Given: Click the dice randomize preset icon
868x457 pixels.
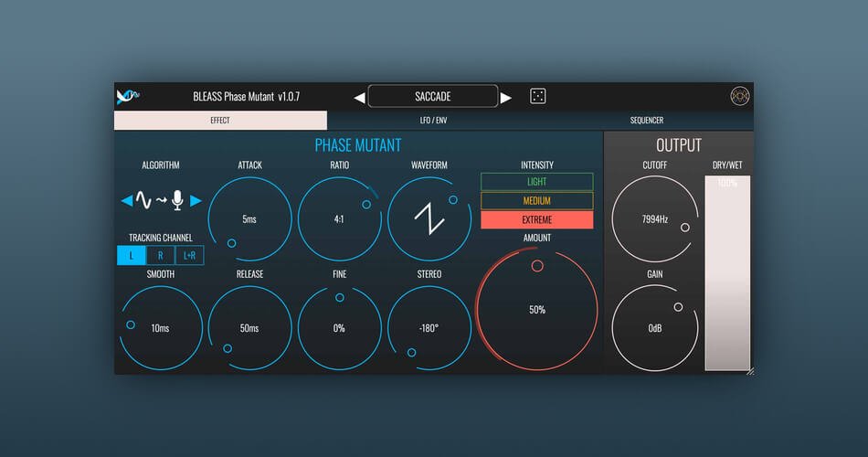Looking at the screenshot, I should coord(538,96).
